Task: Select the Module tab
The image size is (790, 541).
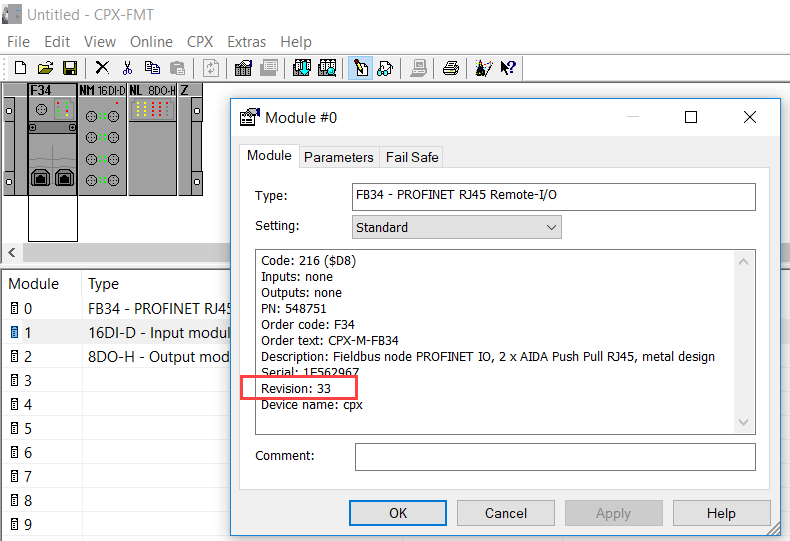Action: click(x=269, y=156)
